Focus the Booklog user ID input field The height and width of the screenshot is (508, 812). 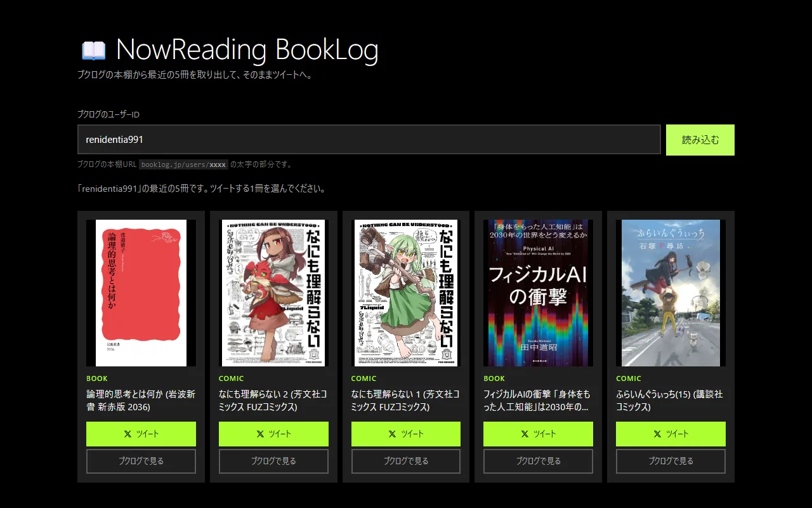click(369, 139)
